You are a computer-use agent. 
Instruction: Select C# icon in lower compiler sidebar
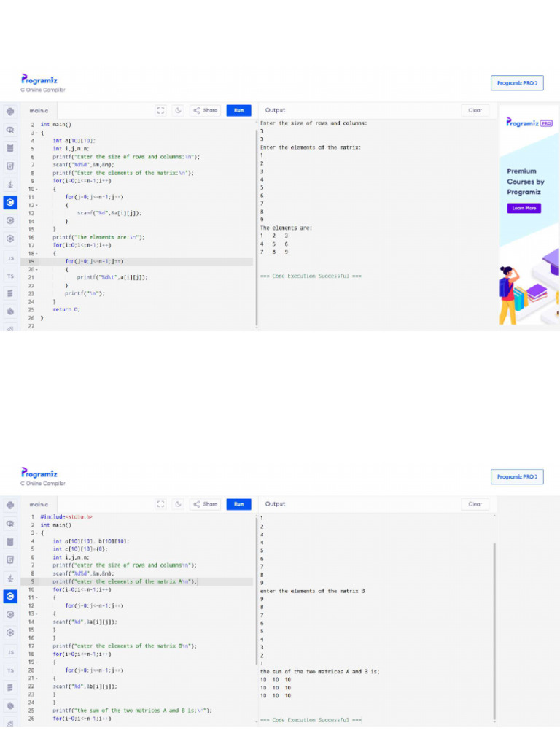10,632
